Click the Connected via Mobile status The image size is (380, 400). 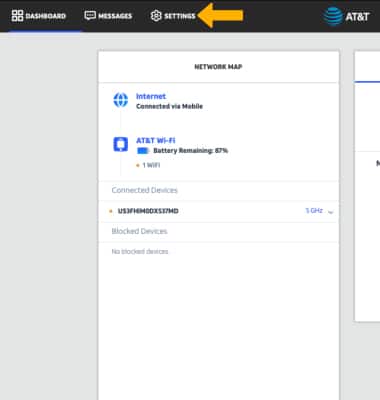(169, 106)
